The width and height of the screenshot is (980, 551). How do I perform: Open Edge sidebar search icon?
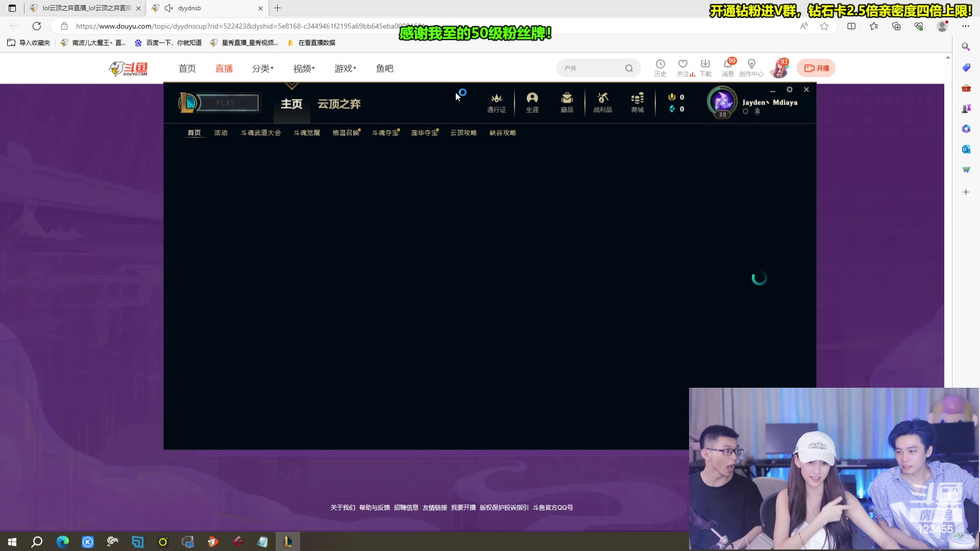(x=966, y=47)
